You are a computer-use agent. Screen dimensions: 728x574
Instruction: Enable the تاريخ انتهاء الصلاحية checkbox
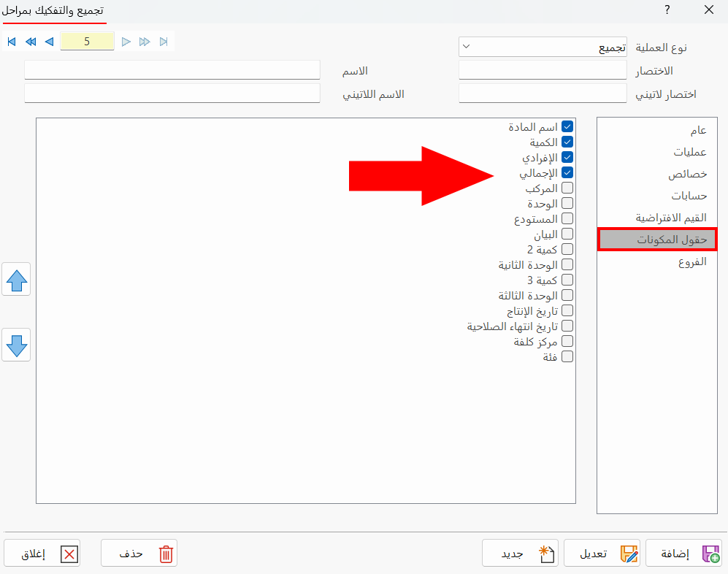pos(567,326)
